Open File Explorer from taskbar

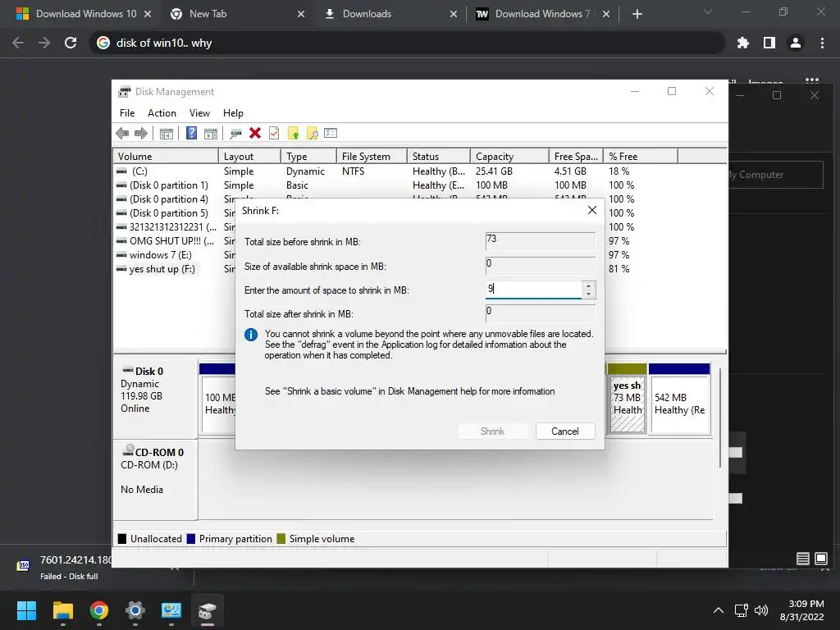pyautogui.click(x=62, y=610)
